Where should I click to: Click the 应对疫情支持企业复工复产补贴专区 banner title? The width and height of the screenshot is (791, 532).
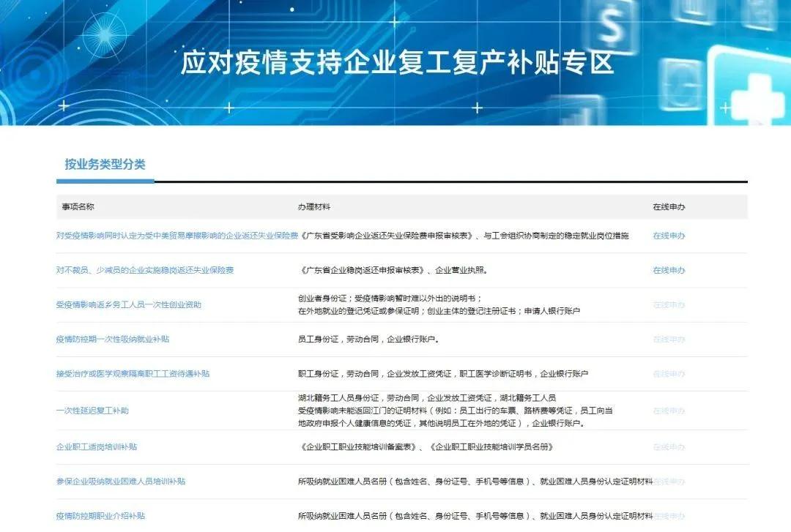point(397,63)
